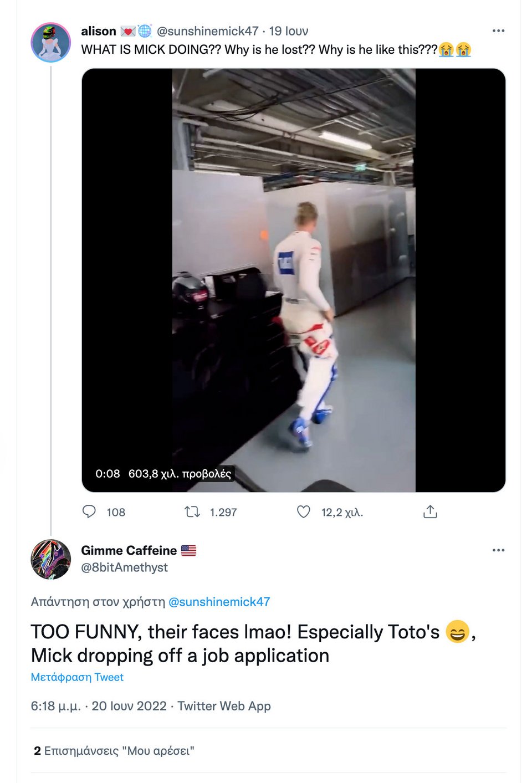Screen dimensions: 532x783
Task: Open Gimme Caffeine's tweet more options menu
Action: 498,550
